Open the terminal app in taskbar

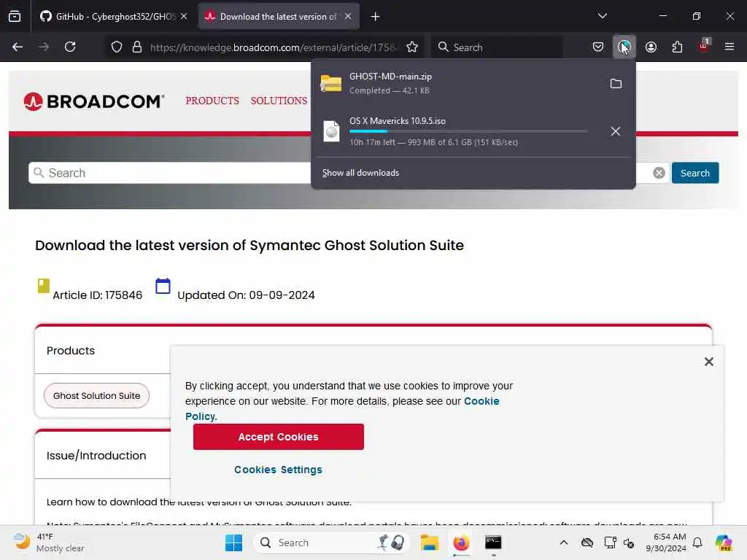click(x=493, y=542)
